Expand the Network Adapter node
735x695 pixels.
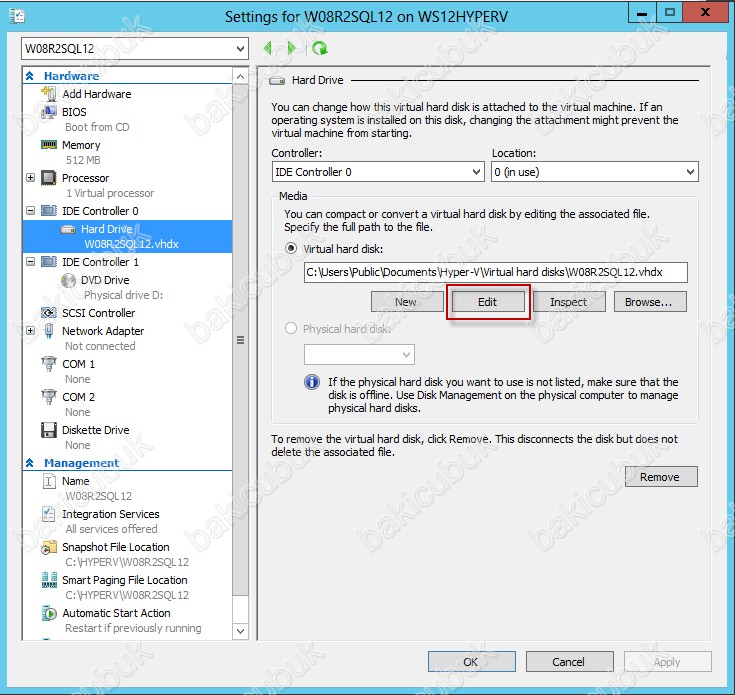click(30, 331)
